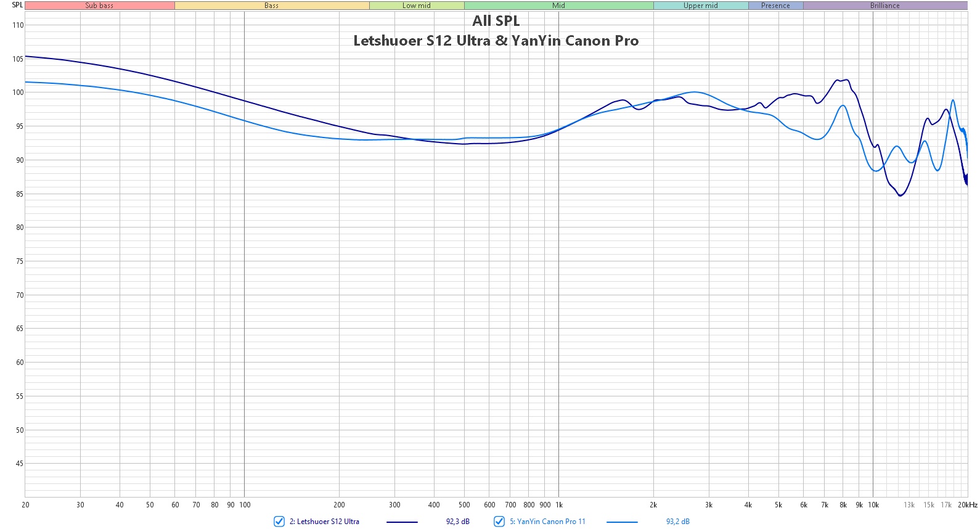Click the 92,3 dB legend value

click(x=458, y=522)
